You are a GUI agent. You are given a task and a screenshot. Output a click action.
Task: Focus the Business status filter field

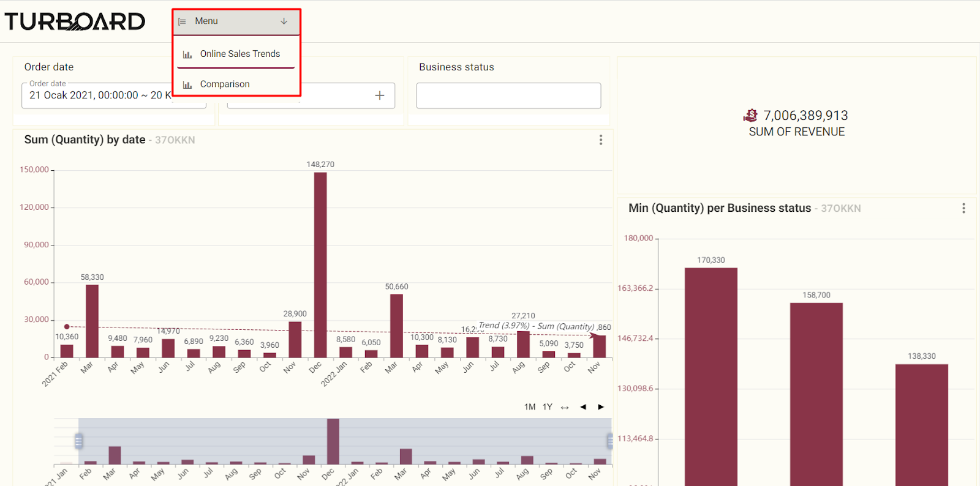(508, 95)
